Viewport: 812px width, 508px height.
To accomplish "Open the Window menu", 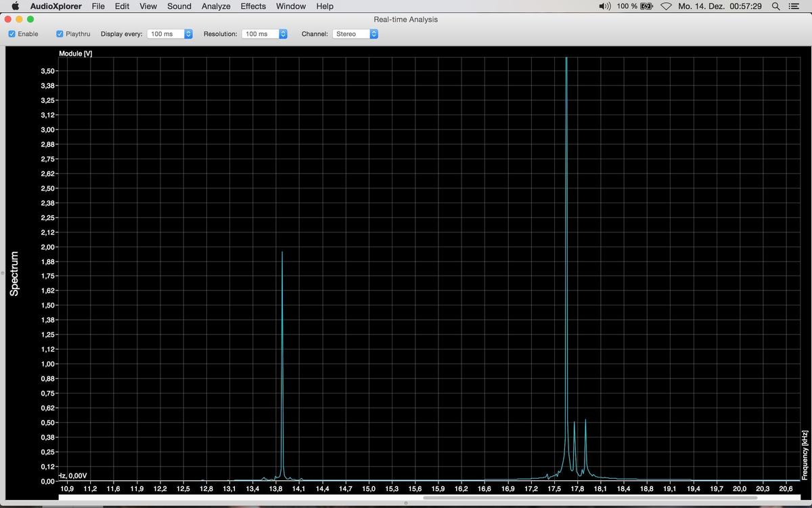I will point(291,6).
